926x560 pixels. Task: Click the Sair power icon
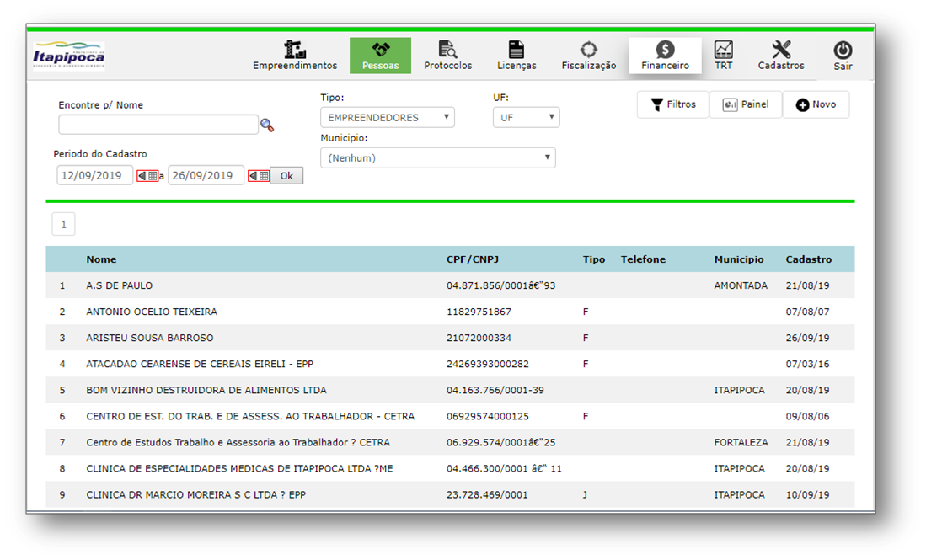[843, 51]
